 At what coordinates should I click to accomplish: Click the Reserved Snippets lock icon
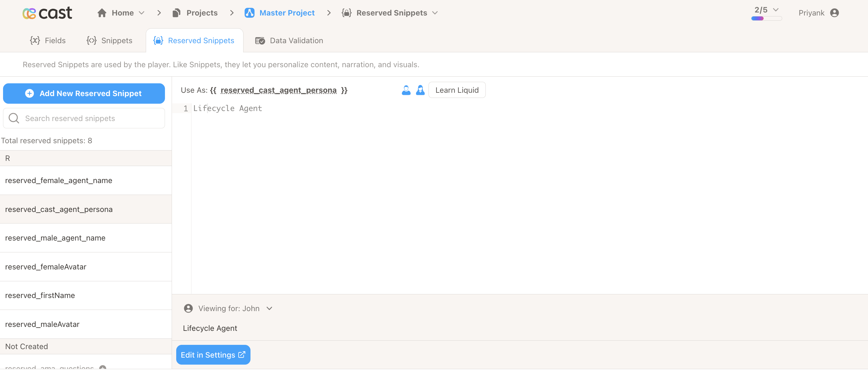click(158, 40)
